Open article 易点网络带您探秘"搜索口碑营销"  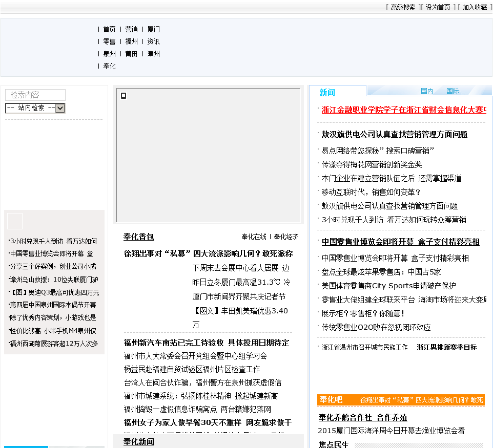pyautogui.click(x=378, y=151)
